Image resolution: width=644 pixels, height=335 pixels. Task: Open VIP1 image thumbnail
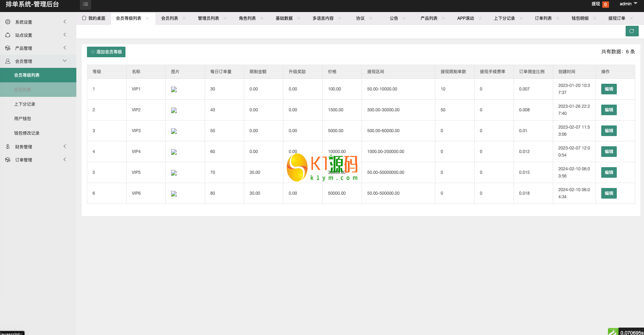click(x=174, y=89)
